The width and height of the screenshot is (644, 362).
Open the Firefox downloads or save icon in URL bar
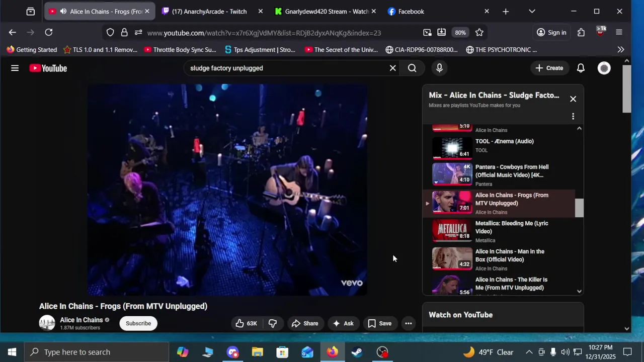(x=441, y=32)
